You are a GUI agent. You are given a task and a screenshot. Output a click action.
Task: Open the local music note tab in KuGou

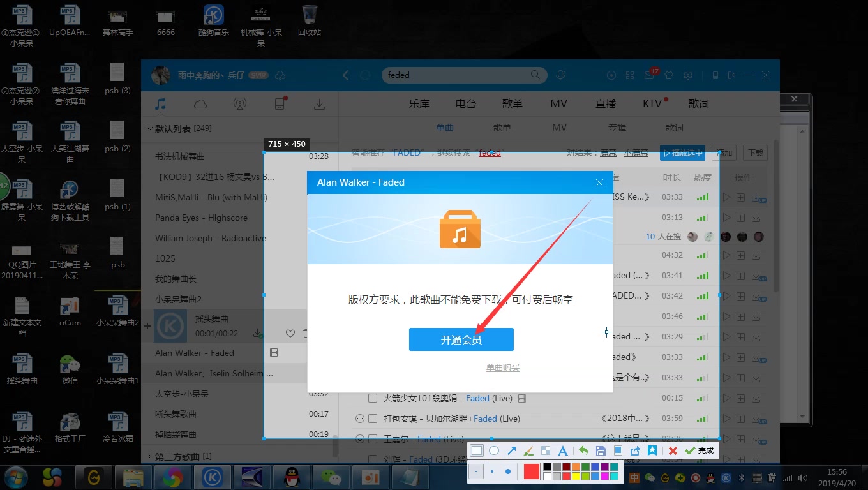[161, 104]
